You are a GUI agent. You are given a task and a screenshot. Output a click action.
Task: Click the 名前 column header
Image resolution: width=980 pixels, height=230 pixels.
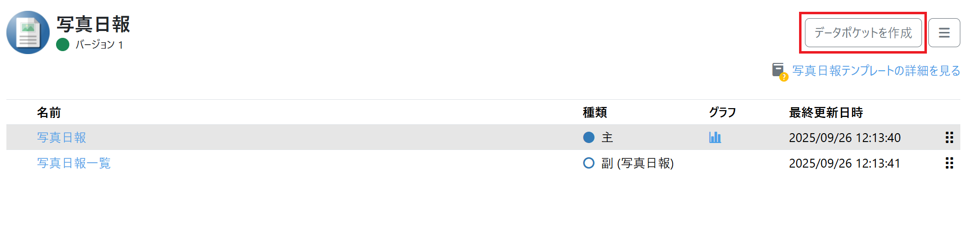(x=49, y=113)
